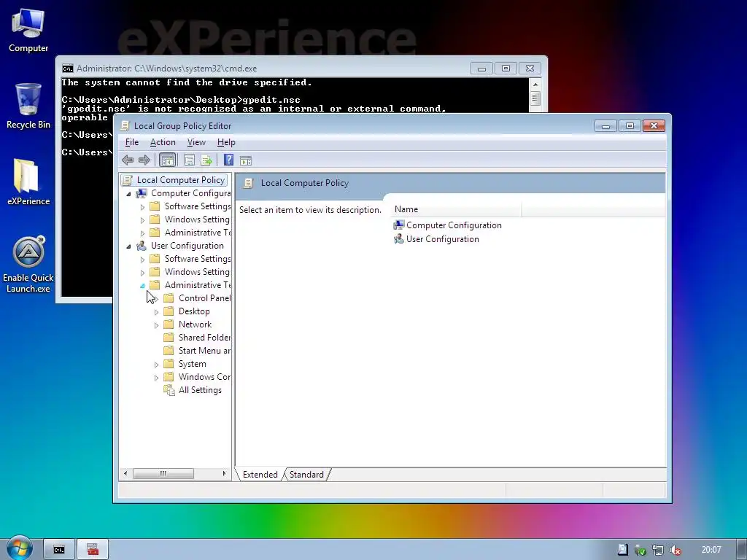Click the Back arrow toolbar icon
The height and width of the screenshot is (560, 747).
(128, 160)
